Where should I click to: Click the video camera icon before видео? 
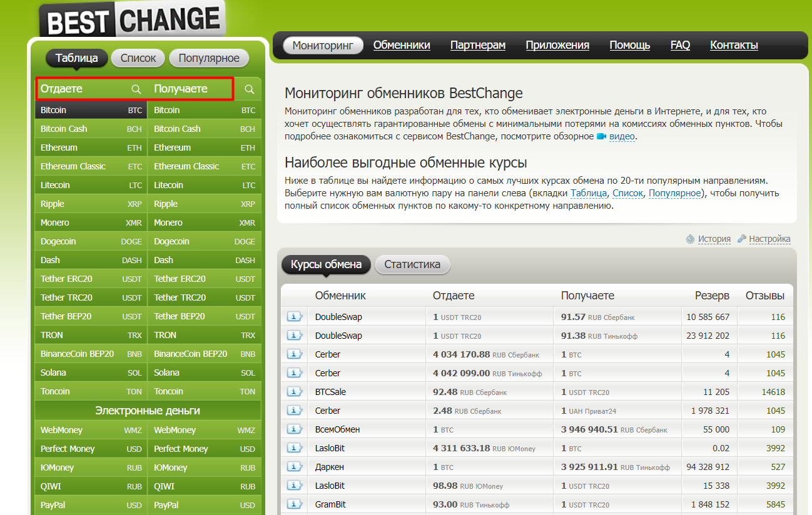[602, 136]
